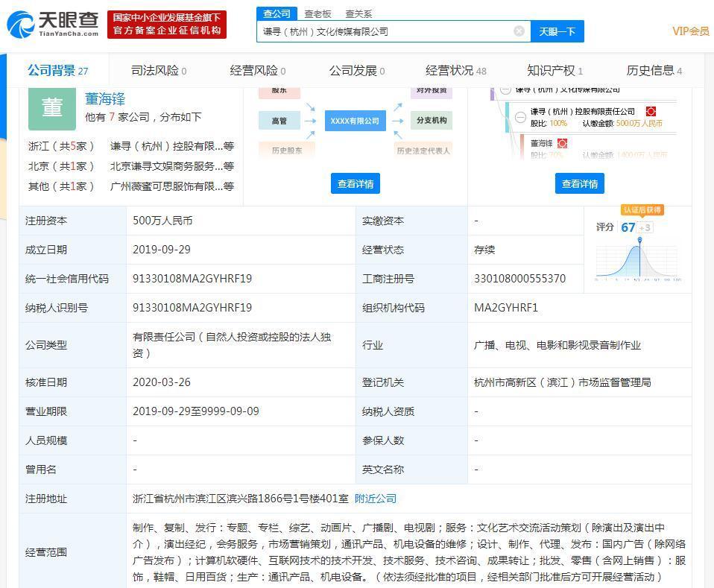Click red icon beside 谦寻（杭州）控股有限责任公司
The height and width of the screenshot is (588, 714).
651,111
